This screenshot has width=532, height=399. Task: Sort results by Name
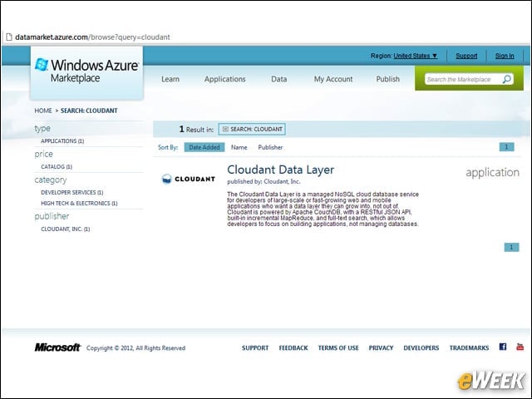tap(239, 147)
